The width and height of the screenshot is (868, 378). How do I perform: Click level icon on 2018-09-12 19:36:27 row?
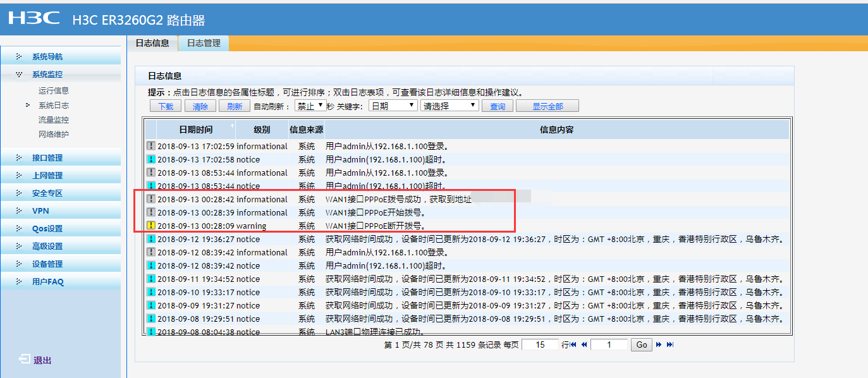151,239
